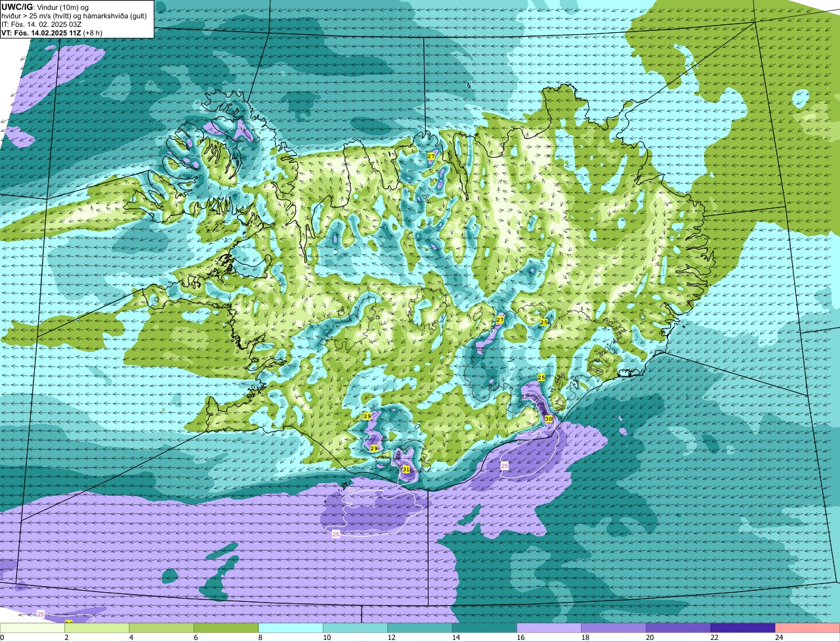Click the 20–22 m/s violet legend swatch
This screenshot has width=840, height=642.
click(679, 628)
